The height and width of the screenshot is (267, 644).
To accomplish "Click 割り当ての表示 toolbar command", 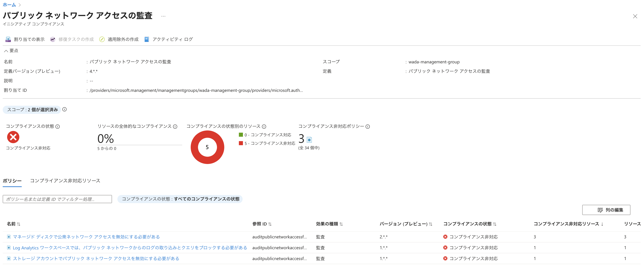I will point(25,39).
